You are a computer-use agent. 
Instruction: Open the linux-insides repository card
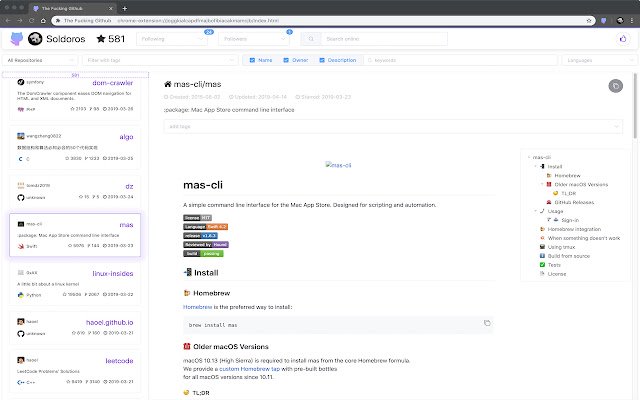pos(75,284)
